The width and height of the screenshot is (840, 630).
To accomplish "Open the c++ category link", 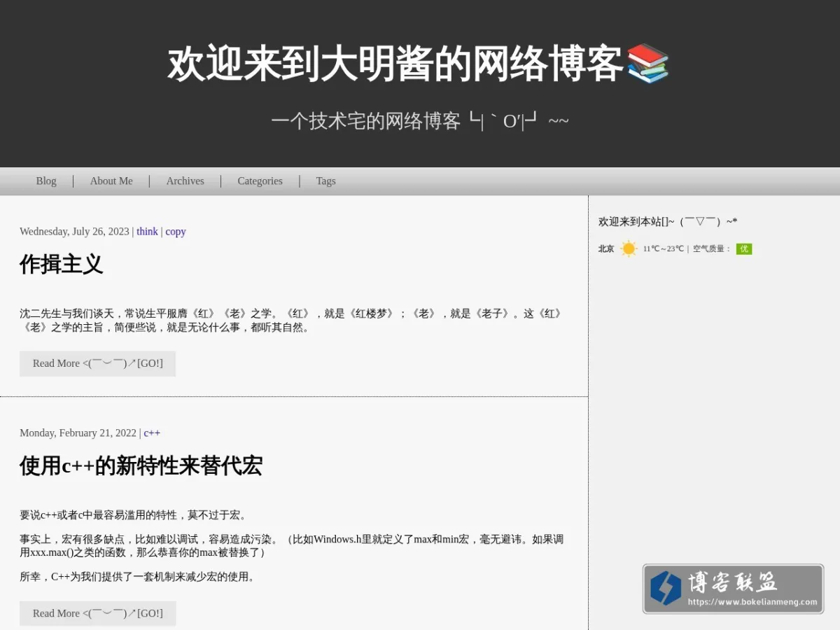I will pyautogui.click(x=152, y=433).
